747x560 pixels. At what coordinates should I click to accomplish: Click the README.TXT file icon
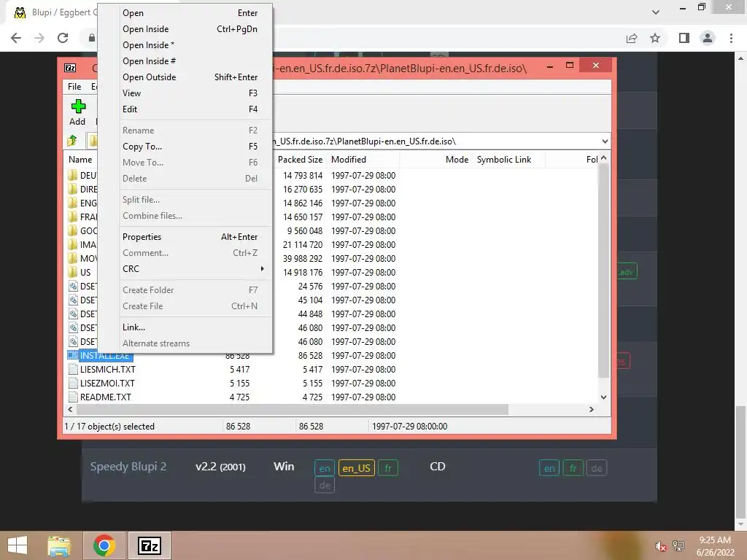[x=73, y=397]
